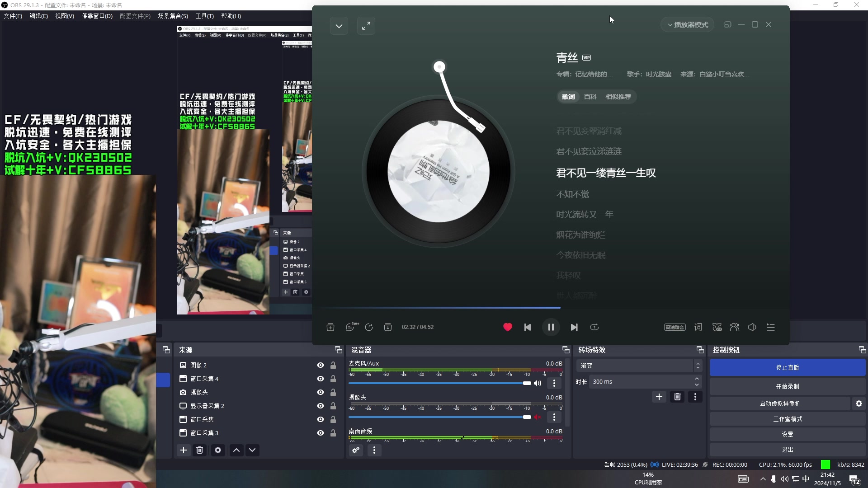The width and height of the screenshot is (868, 488).
Task: Open the 文件(F) menu in OBS
Action: click(x=13, y=16)
